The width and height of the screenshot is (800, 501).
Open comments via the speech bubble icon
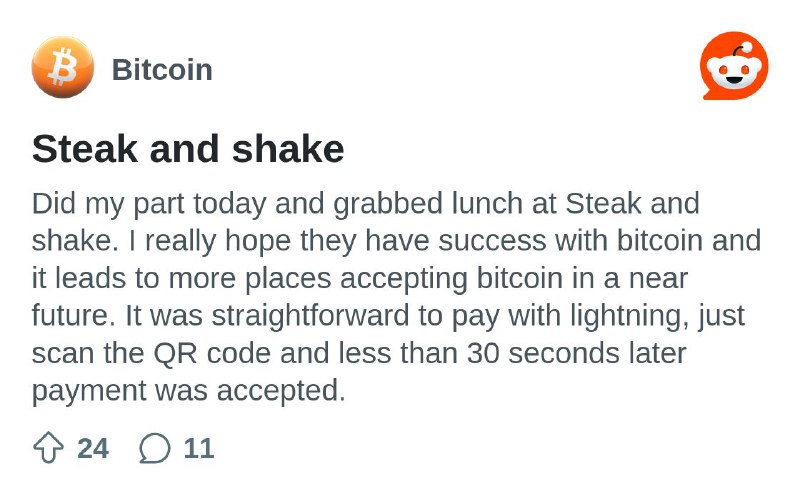point(155,448)
